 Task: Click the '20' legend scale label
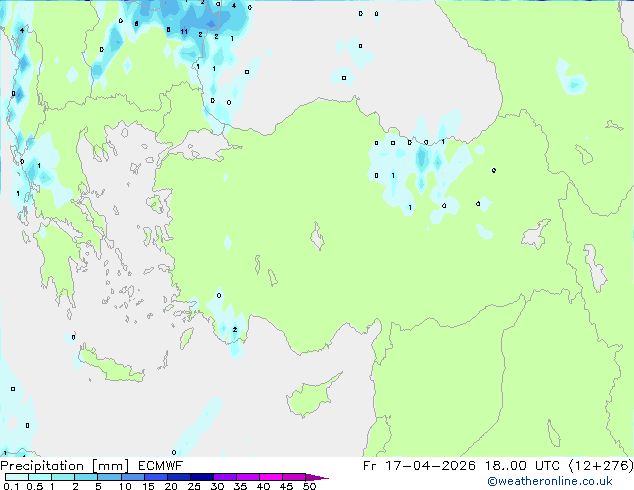pyautogui.click(x=171, y=486)
